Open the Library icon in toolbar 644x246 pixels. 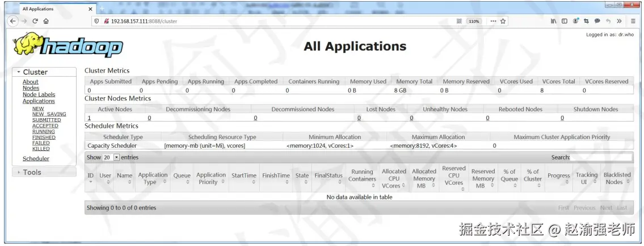coord(554,21)
